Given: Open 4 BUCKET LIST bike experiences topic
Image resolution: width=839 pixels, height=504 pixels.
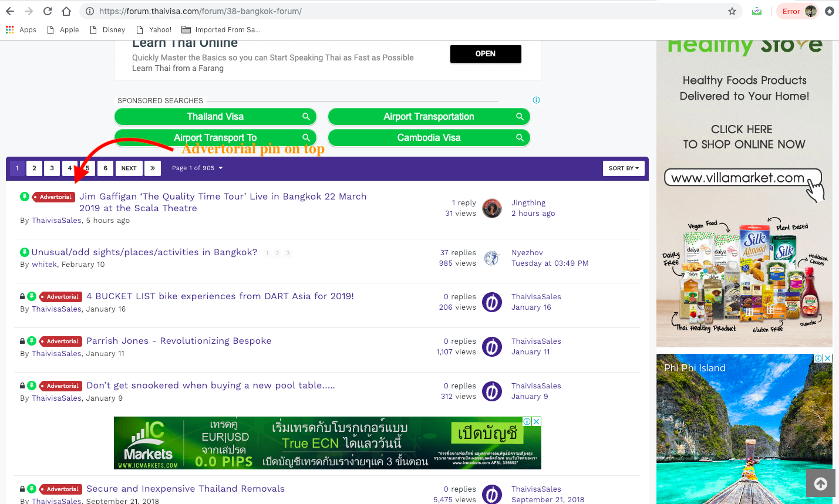Looking at the screenshot, I should point(220,296).
